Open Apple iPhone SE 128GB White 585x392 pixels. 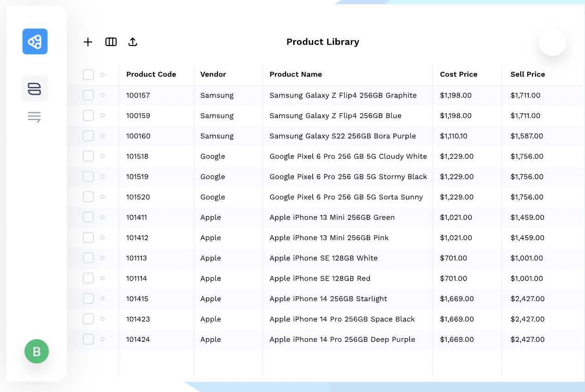pyautogui.click(x=323, y=258)
